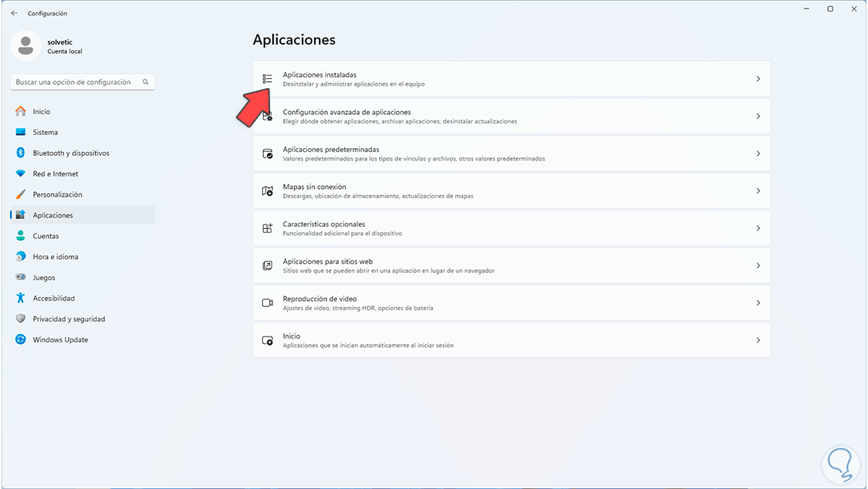Image resolution: width=868 pixels, height=489 pixels.
Task: Click the Windows Update sidebar icon
Action: pyautogui.click(x=20, y=339)
